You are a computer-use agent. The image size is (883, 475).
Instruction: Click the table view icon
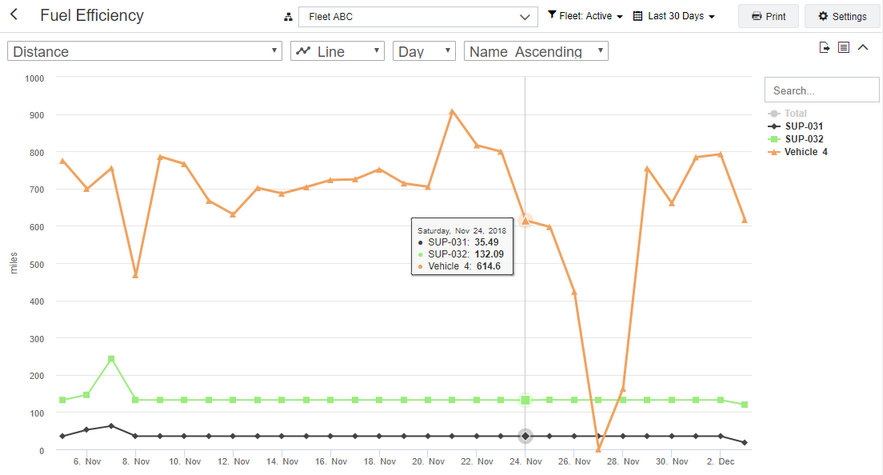[844, 48]
